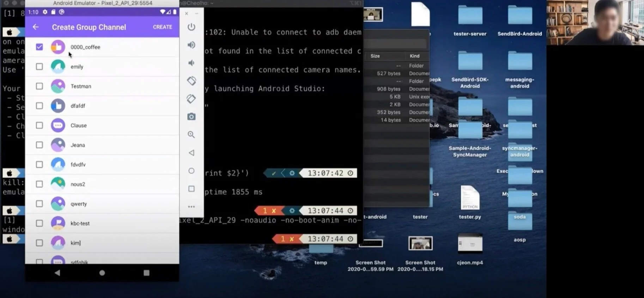Select the 527 bytes row in Finder
Screen dimensions: 644x298
397,73
